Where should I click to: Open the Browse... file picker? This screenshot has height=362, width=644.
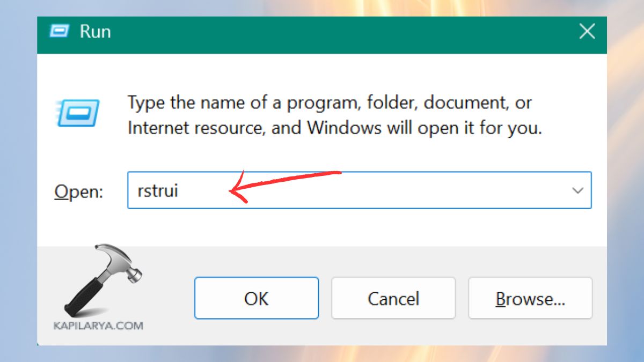(x=530, y=298)
